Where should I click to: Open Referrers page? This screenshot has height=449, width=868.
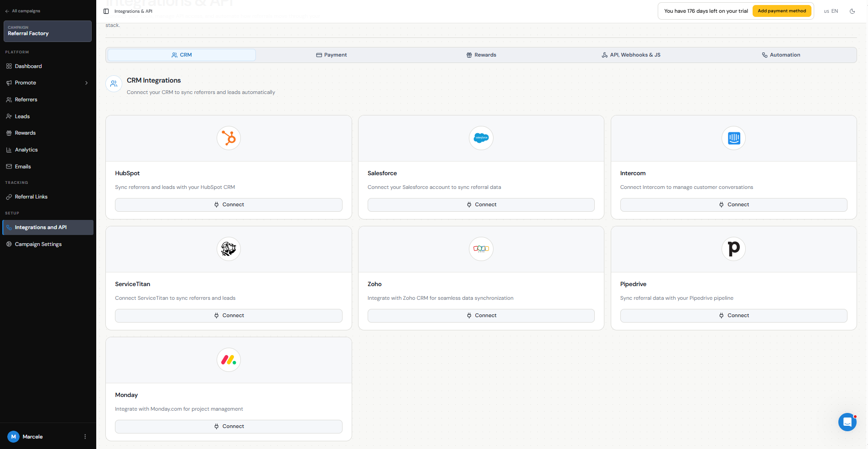(48, 99)
